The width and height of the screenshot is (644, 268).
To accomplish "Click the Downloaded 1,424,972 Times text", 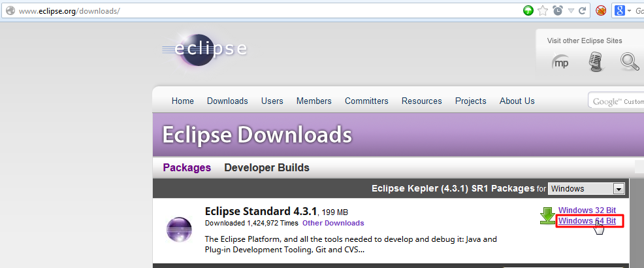I will (x=251, y=223).
